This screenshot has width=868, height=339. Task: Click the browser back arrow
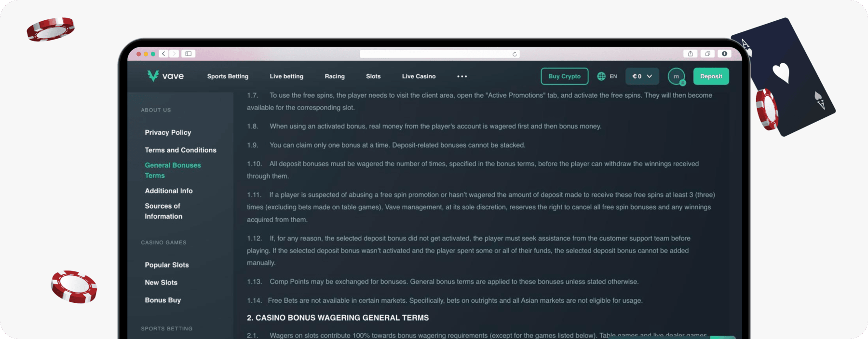click(164, 54)
